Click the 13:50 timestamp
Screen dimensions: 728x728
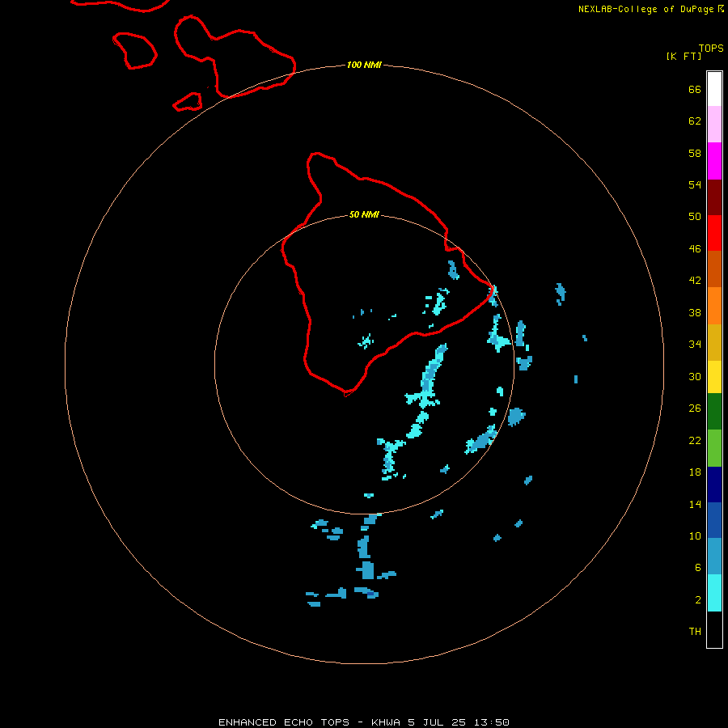pos(492,722)
